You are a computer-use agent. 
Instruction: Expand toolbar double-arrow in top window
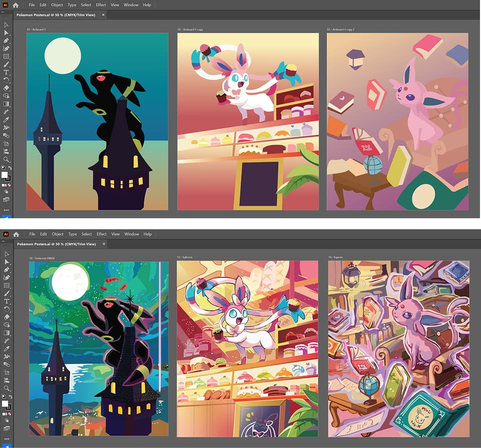pyautogui.click(x=3, y=12)
